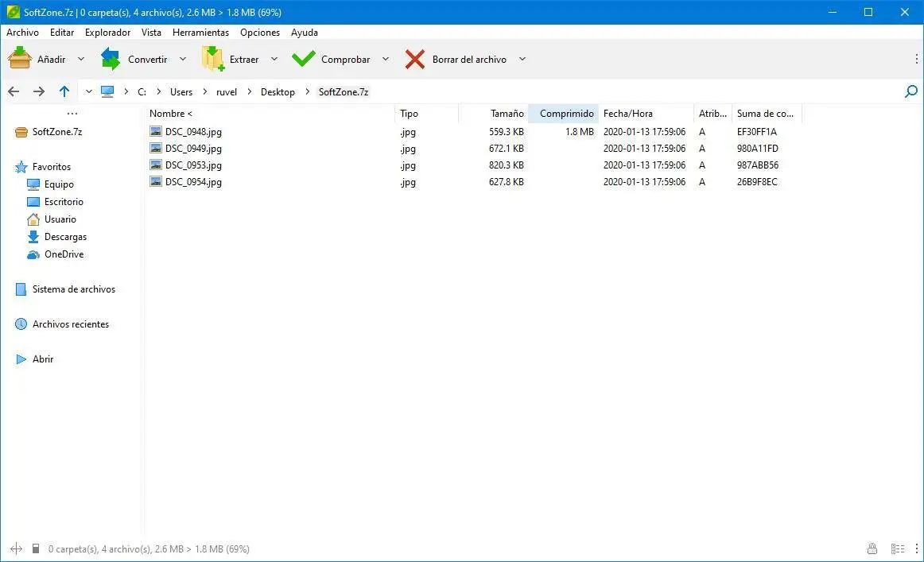Select Archivos recientes in sidebar

click(71, 324)
